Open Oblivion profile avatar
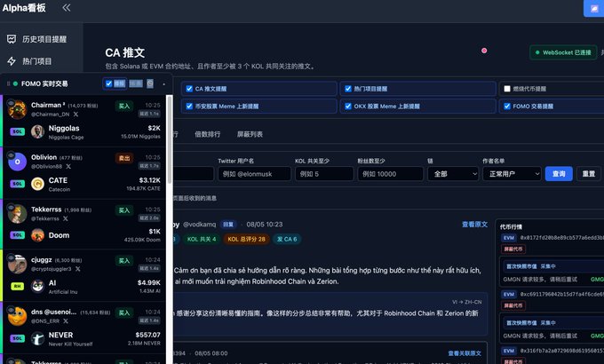This screenshot has width=604, height=364. 18,162
